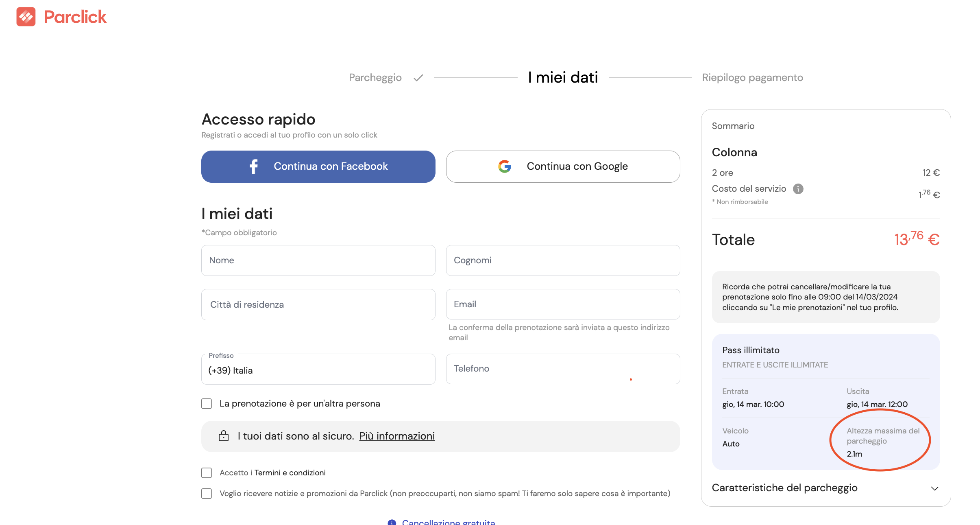The image size is (980, 525).
Task: Click the padlock security icon
Action: [x=224, y=436]
